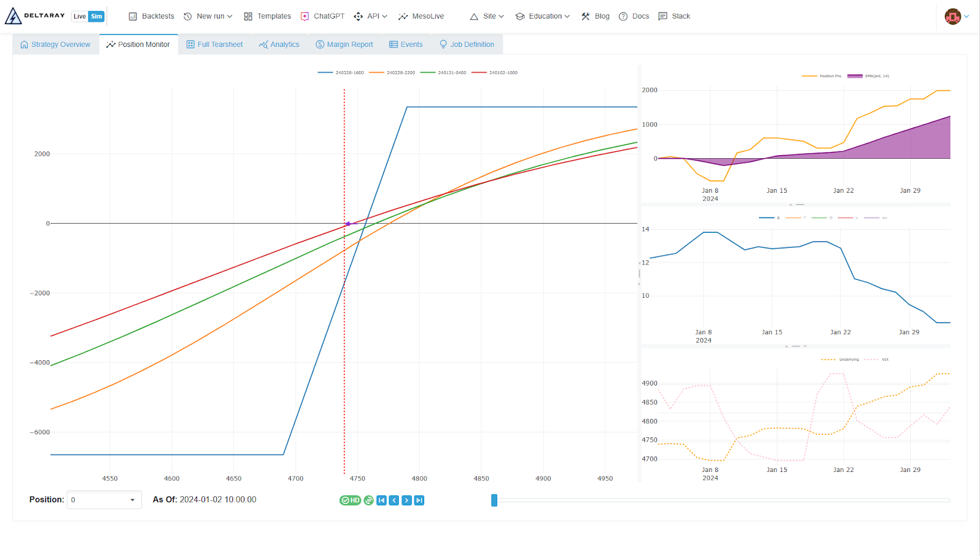980x556 pixels.
Task: Click the DeltaRay logo
Action: 35,16
